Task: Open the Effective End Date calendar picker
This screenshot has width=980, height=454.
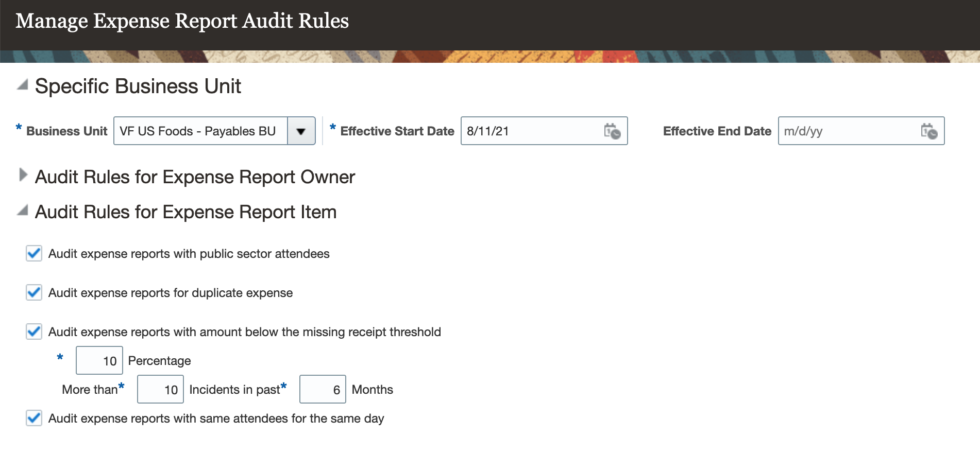Action: pos(929,131)
